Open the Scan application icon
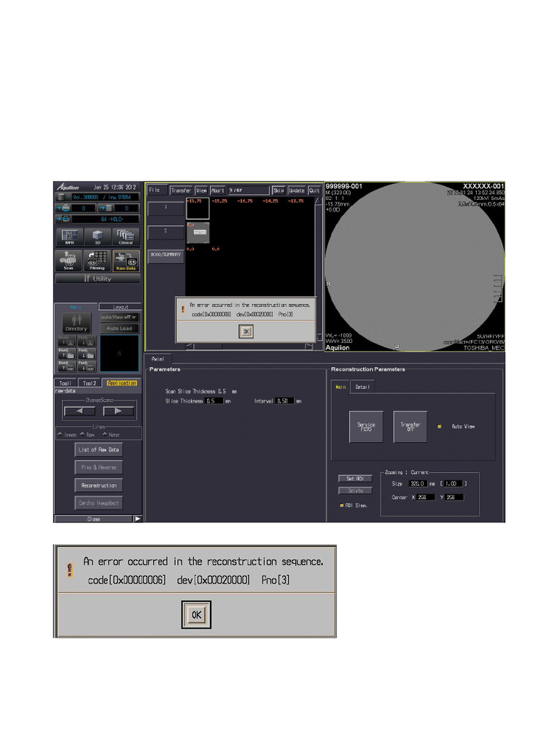This screenshot has width=560, height=747. (x=69, y=260)
